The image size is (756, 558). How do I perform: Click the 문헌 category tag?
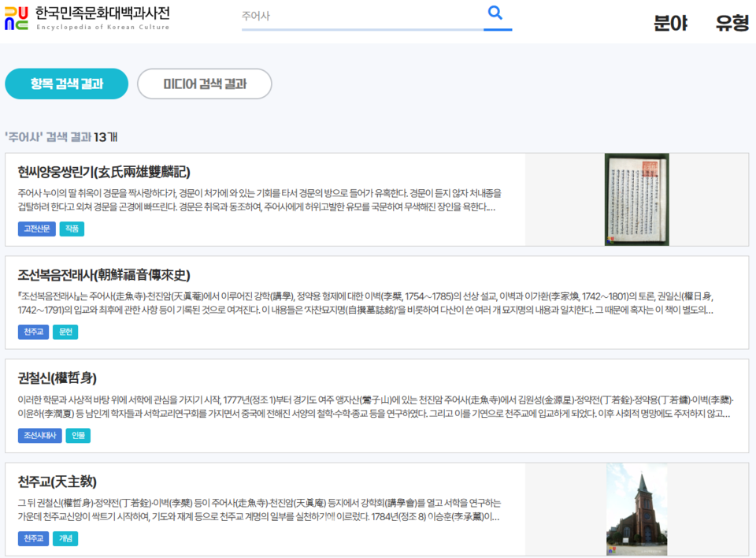tap(65, 332)
